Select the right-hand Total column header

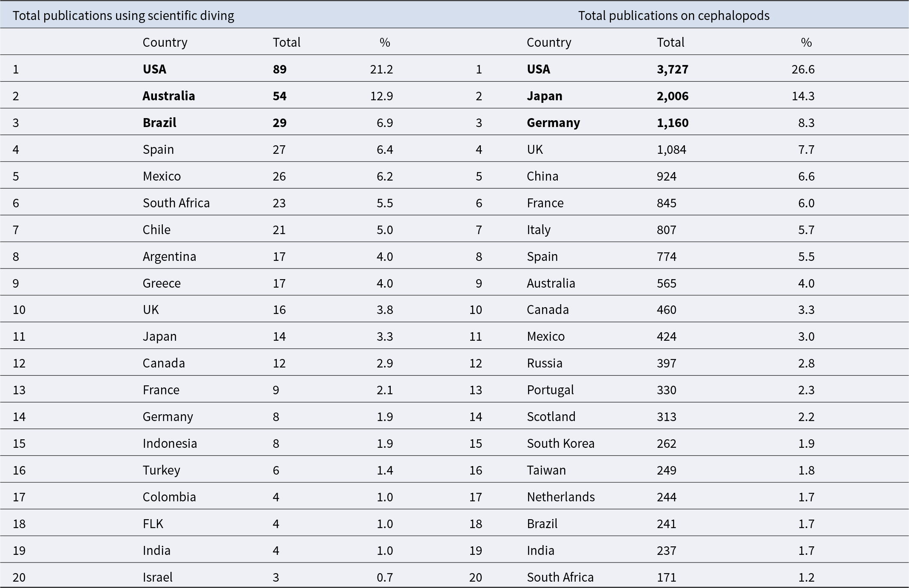(670, 42)
